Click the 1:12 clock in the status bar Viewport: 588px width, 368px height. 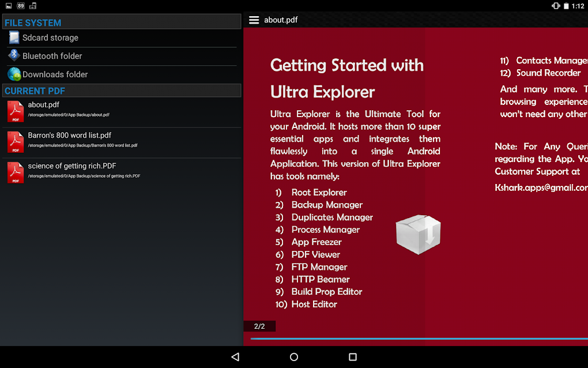point(578,6)
